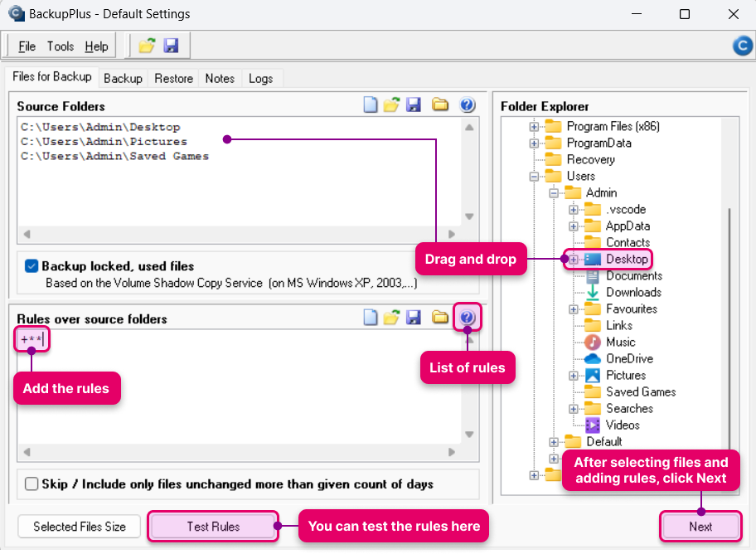Click the Test Rules button

tap(213, 527)
